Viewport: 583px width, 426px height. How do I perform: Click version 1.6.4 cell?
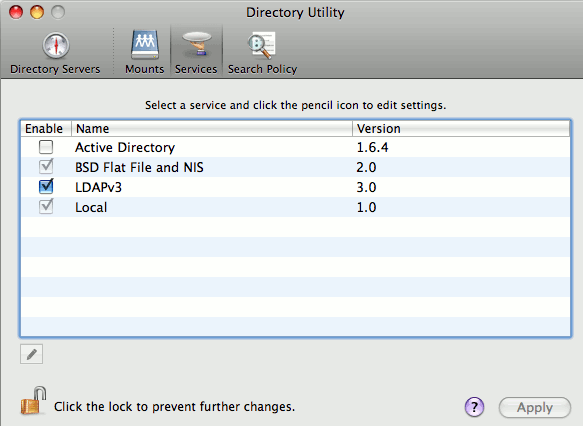tap(372, 148)
